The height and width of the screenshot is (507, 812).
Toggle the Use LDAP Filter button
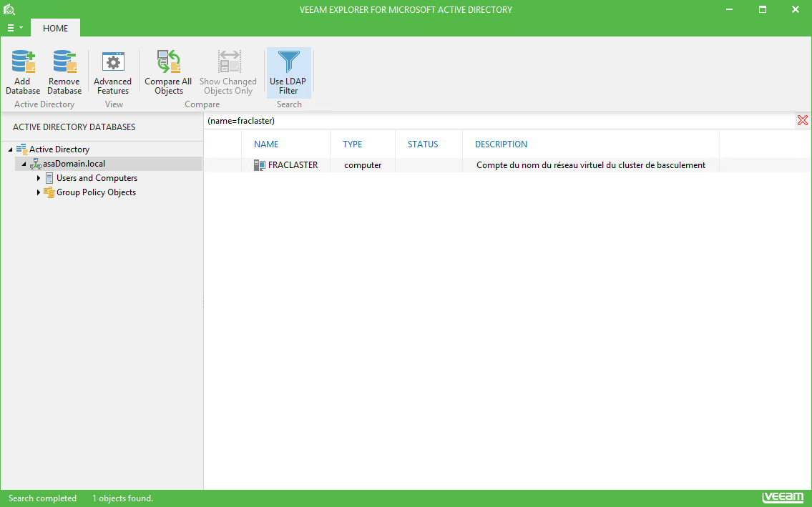(x=288, y=72)
